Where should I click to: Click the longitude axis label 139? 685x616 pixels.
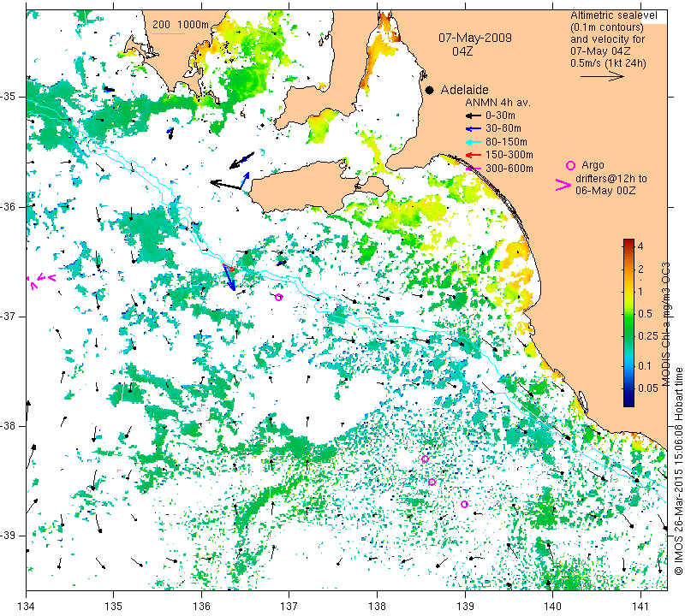pyautogui.click(x=465, y=606)
